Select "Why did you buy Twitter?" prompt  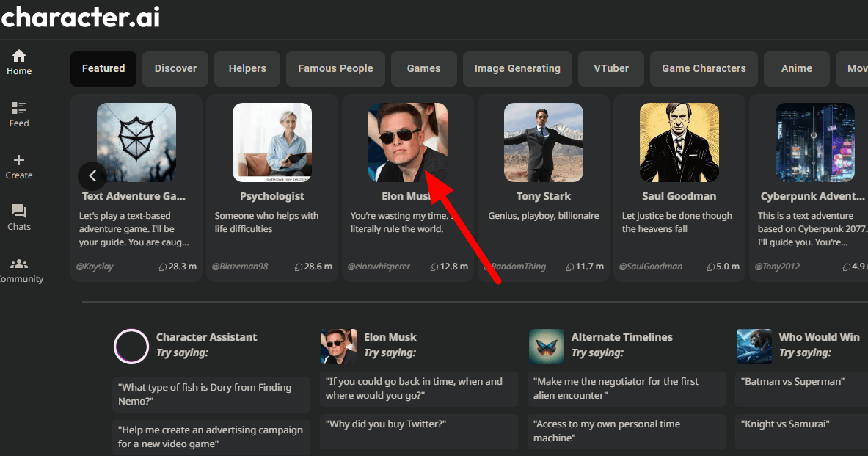[x=419, y=431]
